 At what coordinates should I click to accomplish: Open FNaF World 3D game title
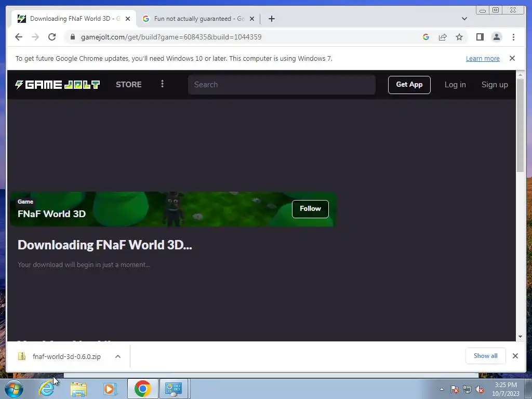point(51,214)
